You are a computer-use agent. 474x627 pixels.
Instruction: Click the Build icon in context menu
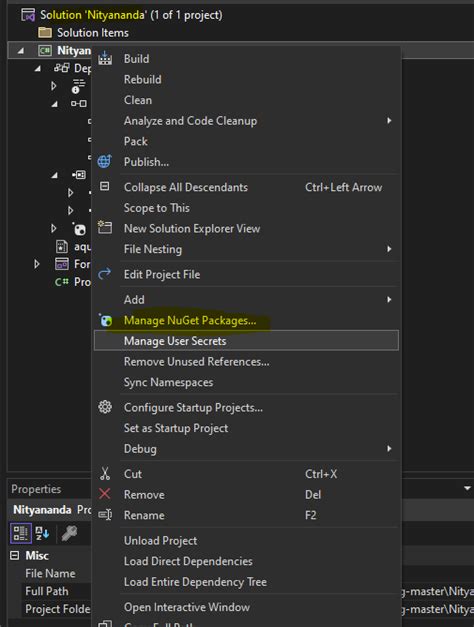pos(105,58)
